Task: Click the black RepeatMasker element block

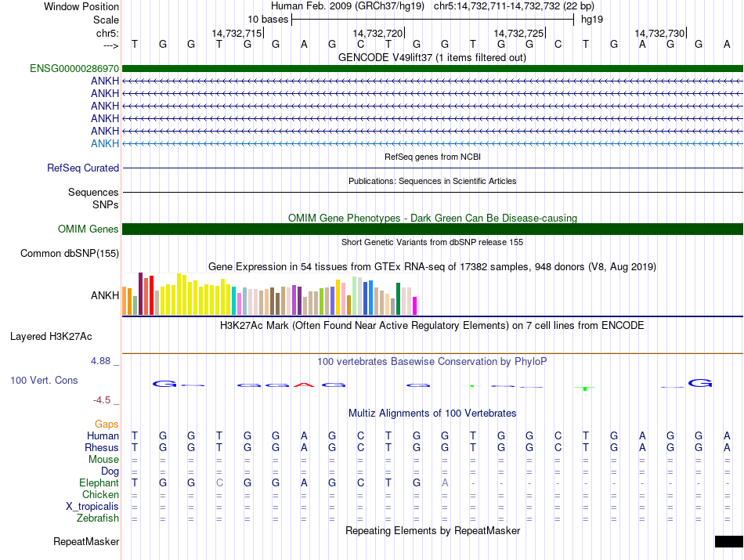Action: 728,541
